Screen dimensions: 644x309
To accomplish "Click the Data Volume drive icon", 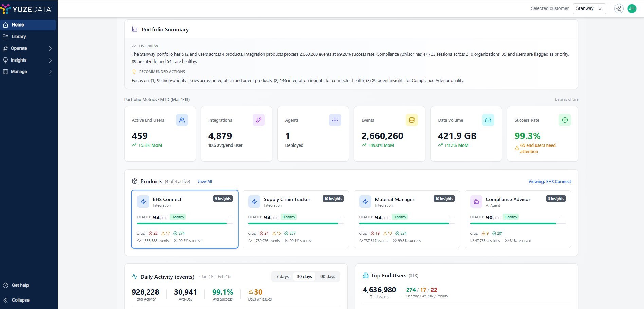I will click(x=488, y=120).
